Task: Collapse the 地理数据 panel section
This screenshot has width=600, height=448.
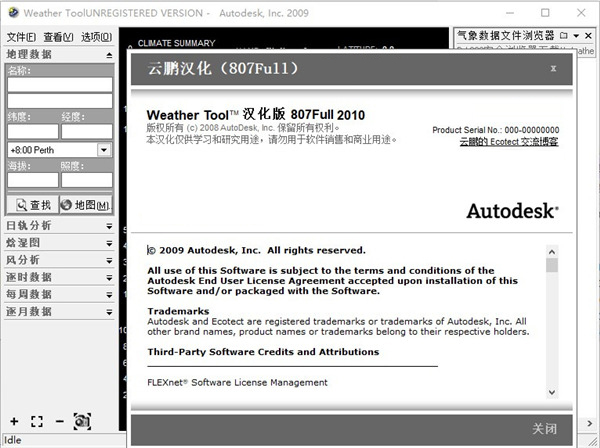Action: (108, 54)
